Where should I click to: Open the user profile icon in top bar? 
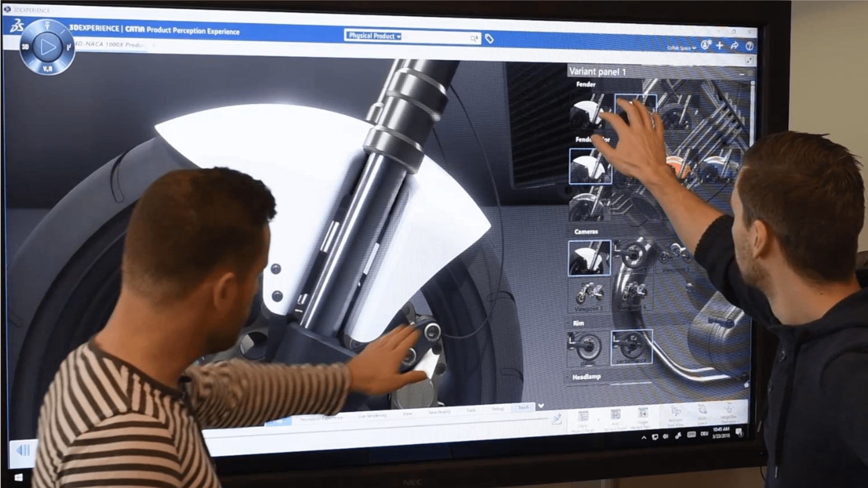[706, 45]
